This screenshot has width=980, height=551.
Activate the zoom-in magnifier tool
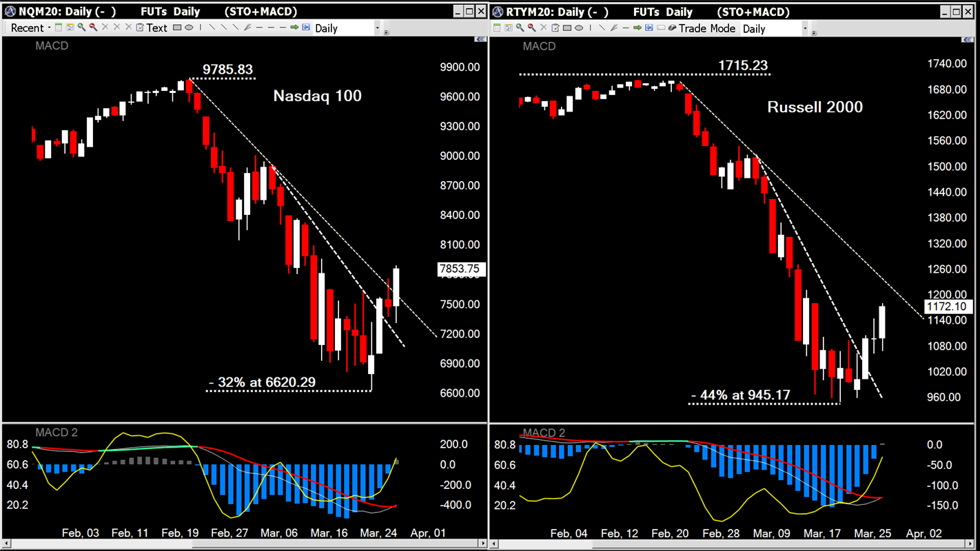click(x=80, y=28)
